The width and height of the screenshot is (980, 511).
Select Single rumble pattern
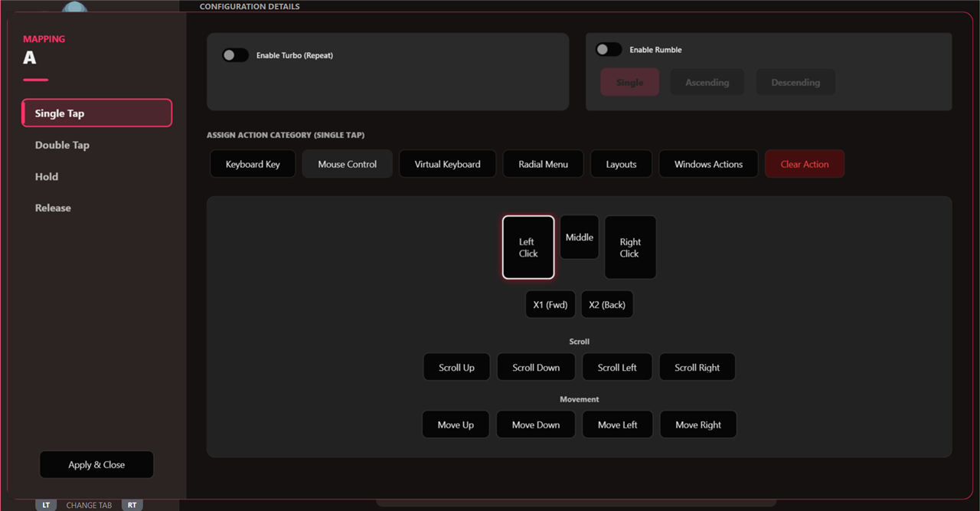pyautogui.click(x=629, y=82)
